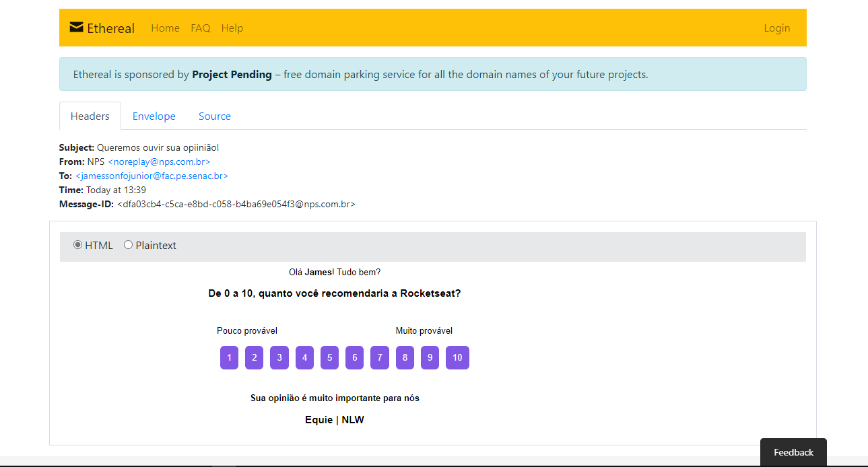Go to the Help page
This screenshot has height=467, width=868.
click(x=232, y=28)
